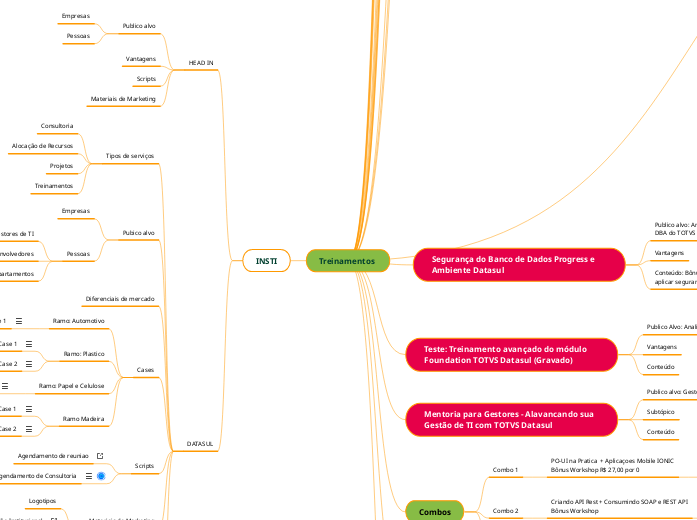
Task: Select Diferenciais de mercado topic
Action: click(120, 299)
